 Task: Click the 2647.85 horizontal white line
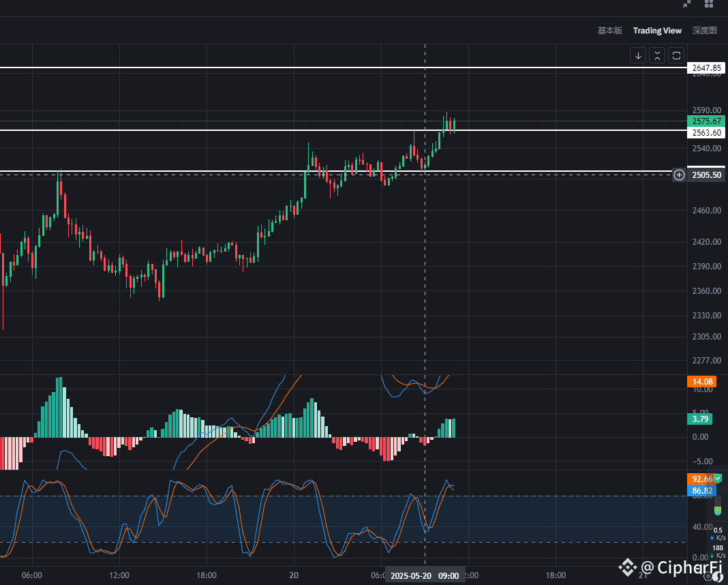click(x=344, y=67)
